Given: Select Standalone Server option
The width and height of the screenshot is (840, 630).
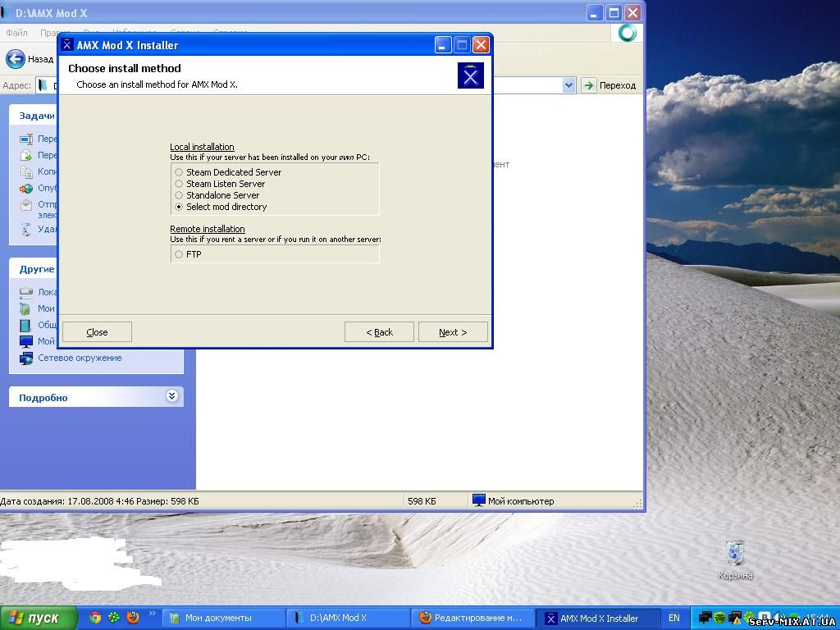Looking at the screenshot, I should point(217,195).
